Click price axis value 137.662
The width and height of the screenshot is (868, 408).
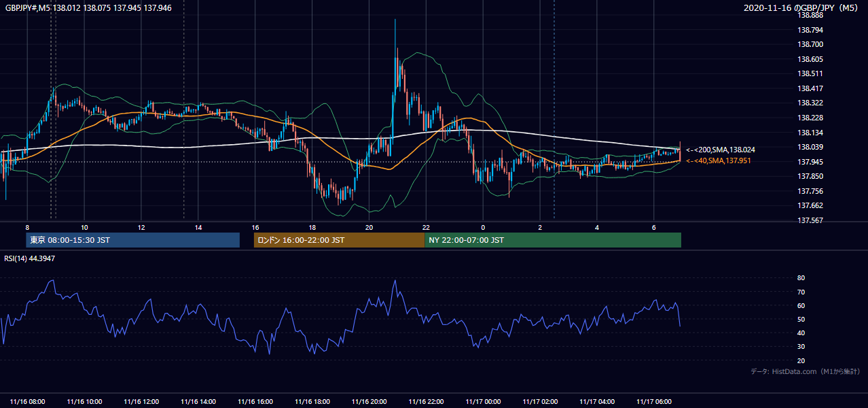[x=810, y=205]
